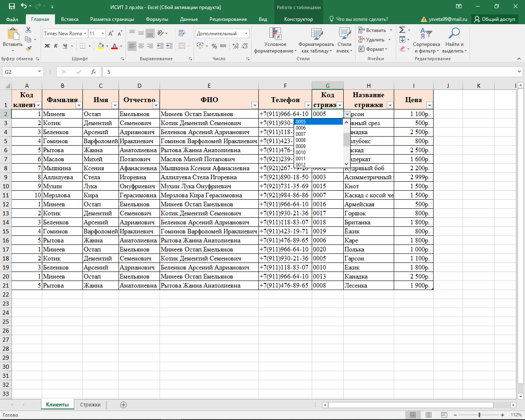Open Sort and Filter tool

coord(426,40)
